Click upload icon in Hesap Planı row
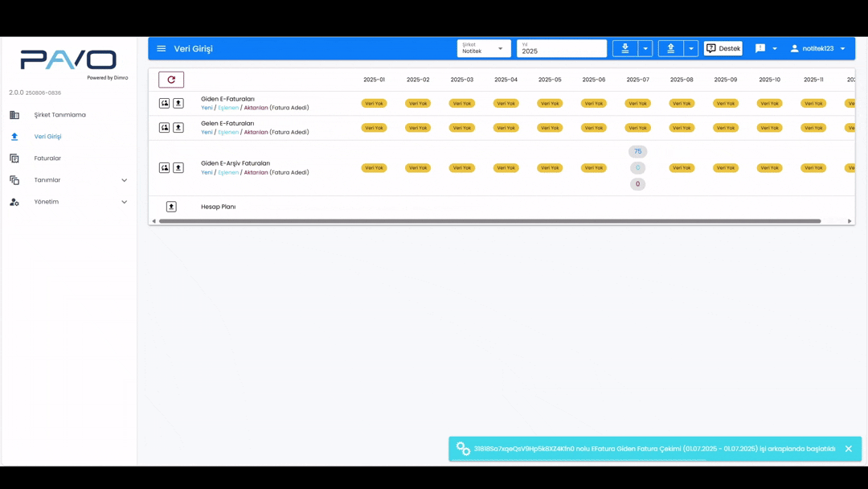Image resolution: width=868 pixels, height=489 pixels. coord(171,207)
